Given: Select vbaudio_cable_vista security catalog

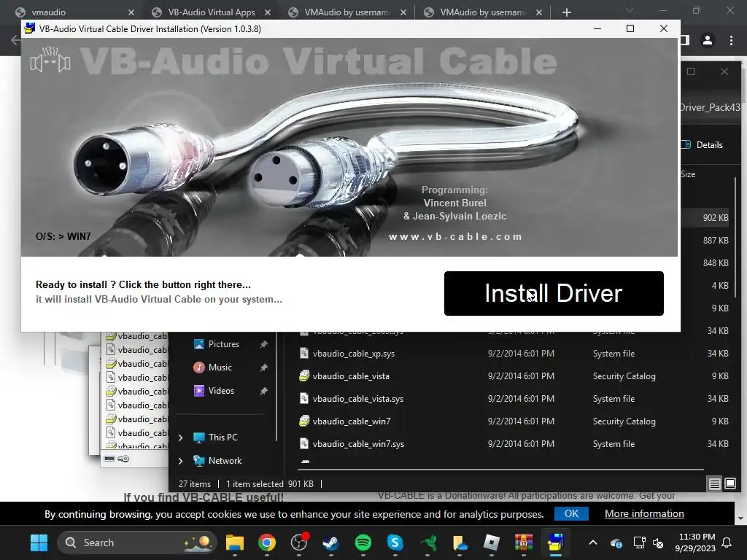Looking at the screenshot, I should pos(351,376).
